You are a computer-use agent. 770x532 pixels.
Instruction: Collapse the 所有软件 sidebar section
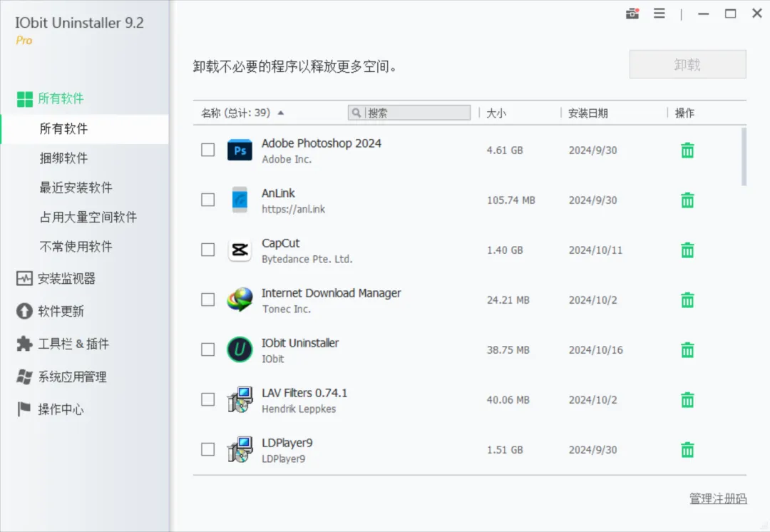[x=61, y=99]
